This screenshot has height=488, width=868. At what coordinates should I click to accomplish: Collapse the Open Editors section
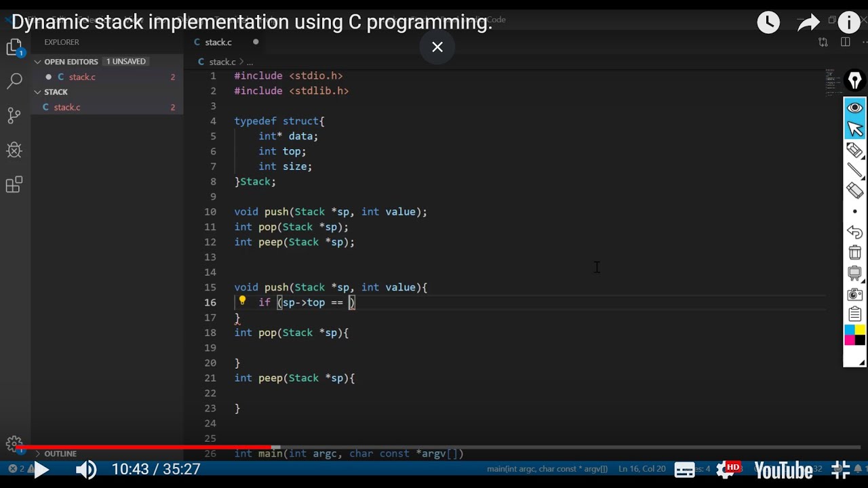(x=71, y=61)
